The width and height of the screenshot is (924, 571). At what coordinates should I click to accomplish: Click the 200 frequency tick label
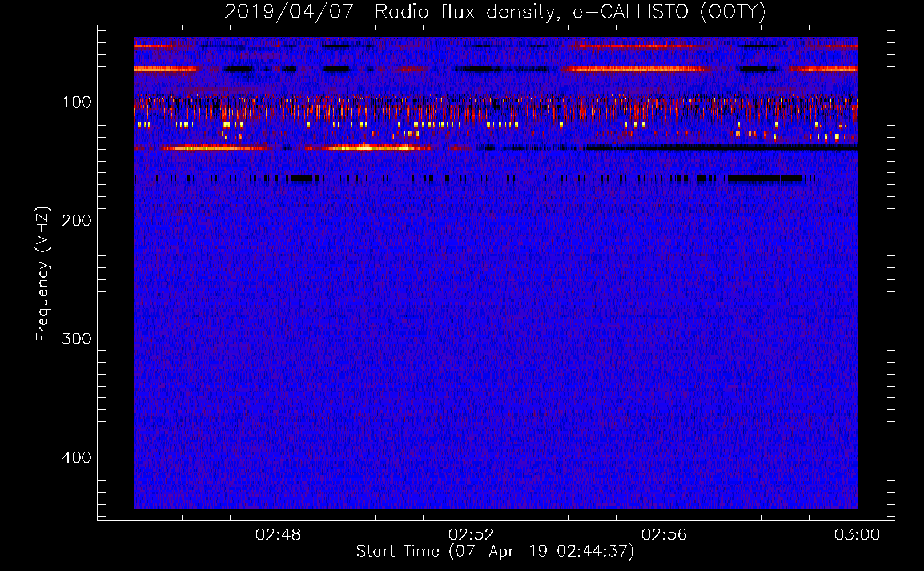[x=77, y=220]
